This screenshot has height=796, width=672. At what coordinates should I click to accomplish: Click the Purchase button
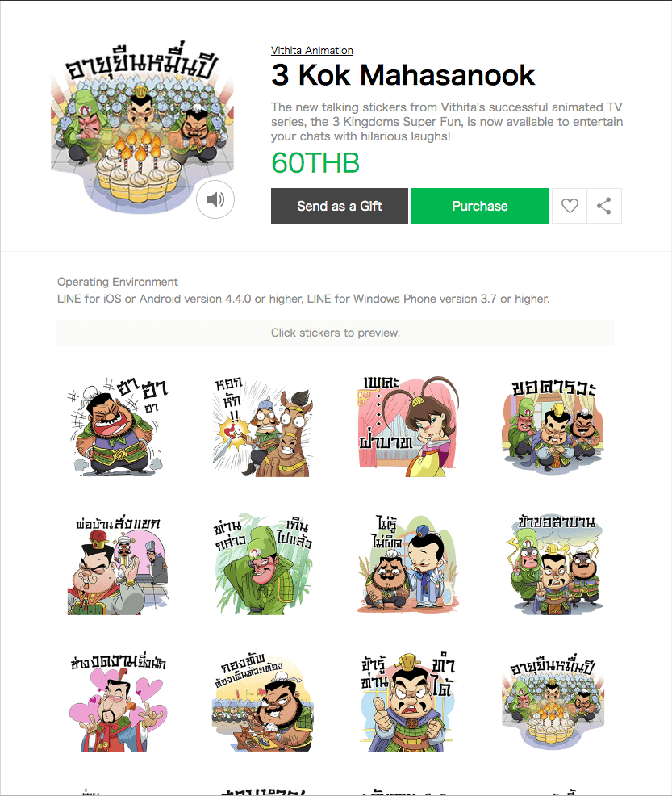[x=479, y=206]
